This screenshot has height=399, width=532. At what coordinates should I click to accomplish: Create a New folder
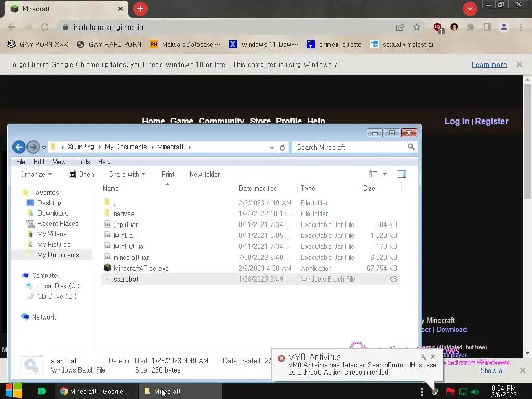point(205,174)
